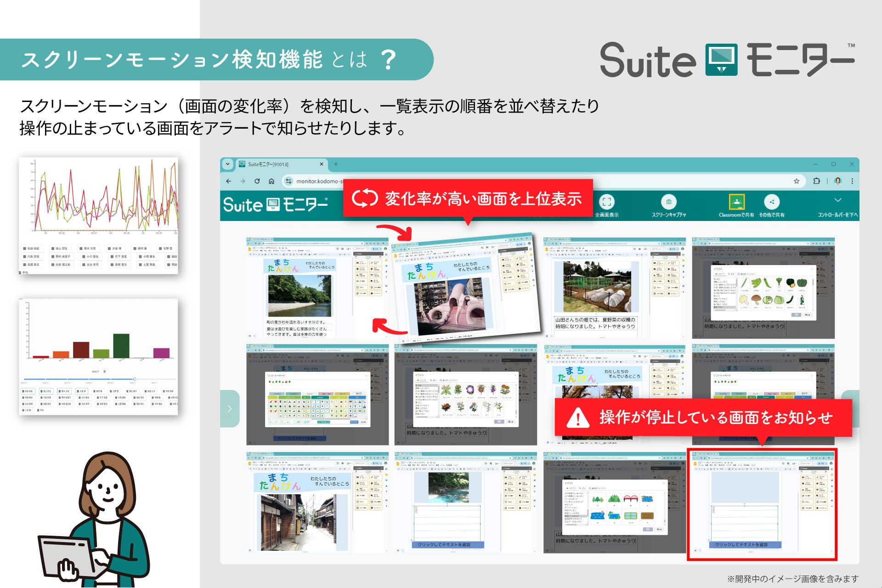Bookmark the page with the star icon
Viewport: 882px width, 588px height.
click(x=797, y=181)
